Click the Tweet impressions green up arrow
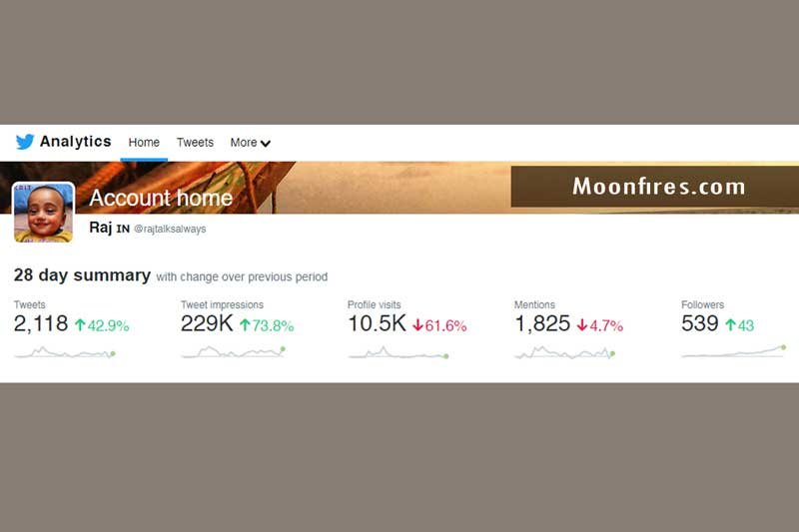Viewport: 799px width, 532px height. (245, 324)
